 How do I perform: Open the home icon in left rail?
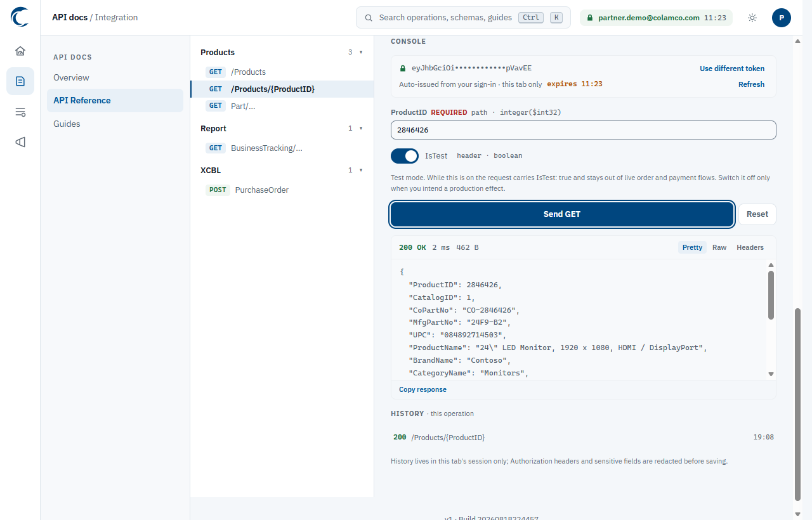coord(20,51)
